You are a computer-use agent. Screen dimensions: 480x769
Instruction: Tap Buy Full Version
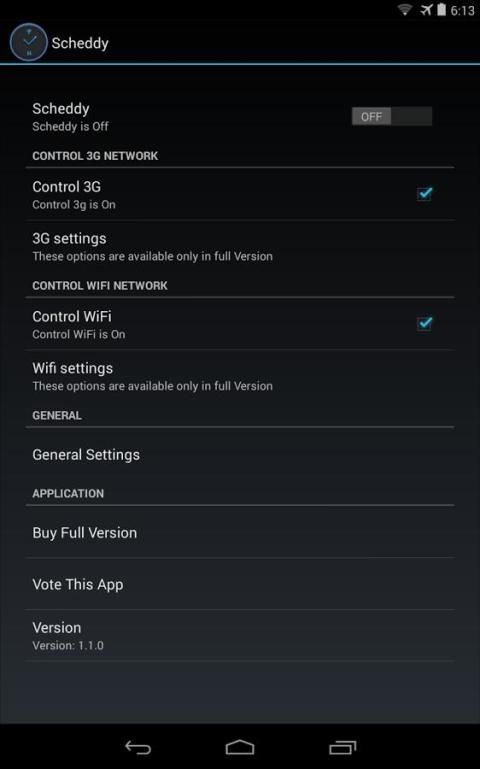(x=240, y=533)
